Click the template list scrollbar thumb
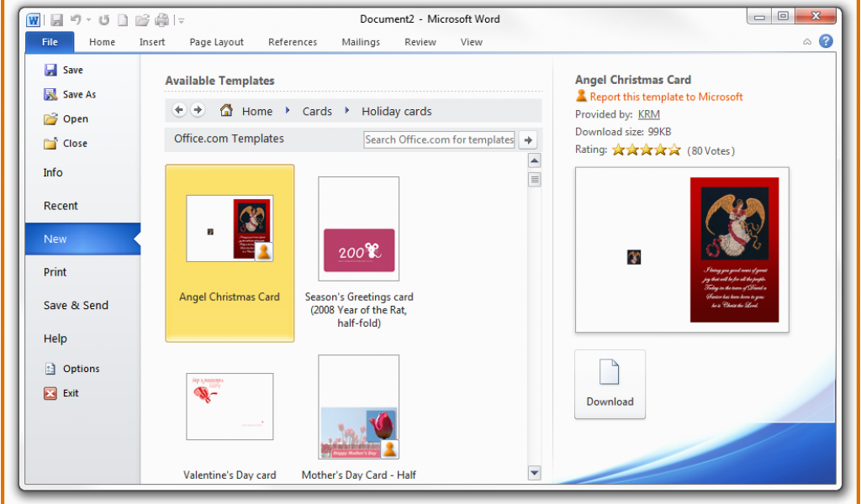 pyautogui.click(x=534, y=179)
